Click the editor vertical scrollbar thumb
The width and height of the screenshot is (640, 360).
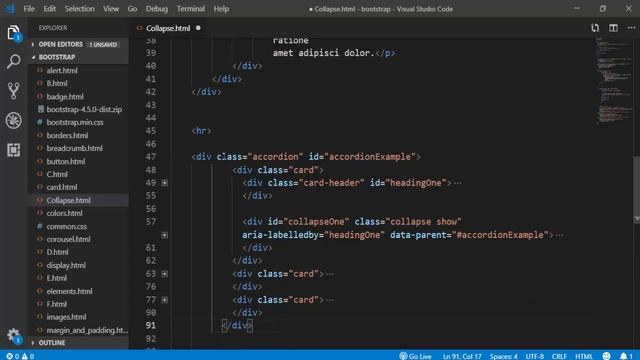[x=636, y=189]
